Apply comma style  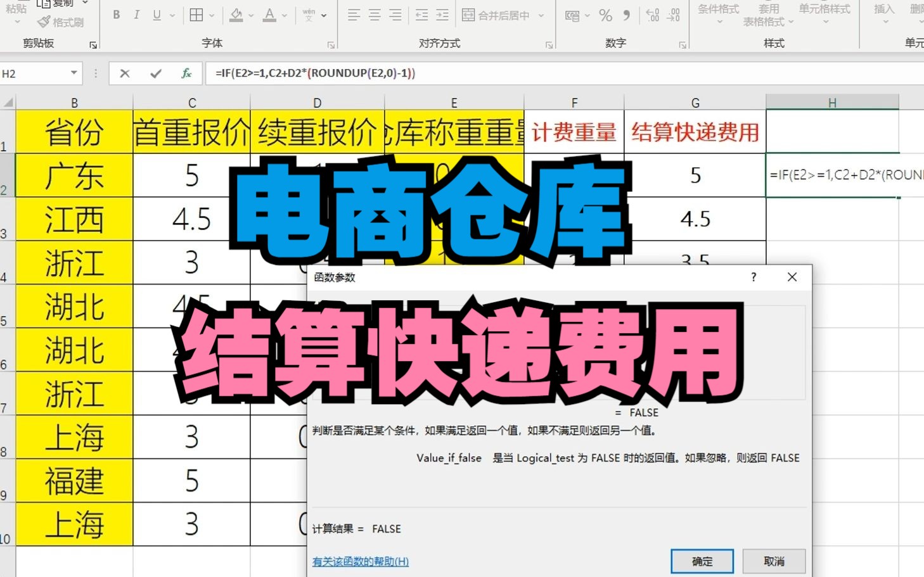click(x=626, y=15)
